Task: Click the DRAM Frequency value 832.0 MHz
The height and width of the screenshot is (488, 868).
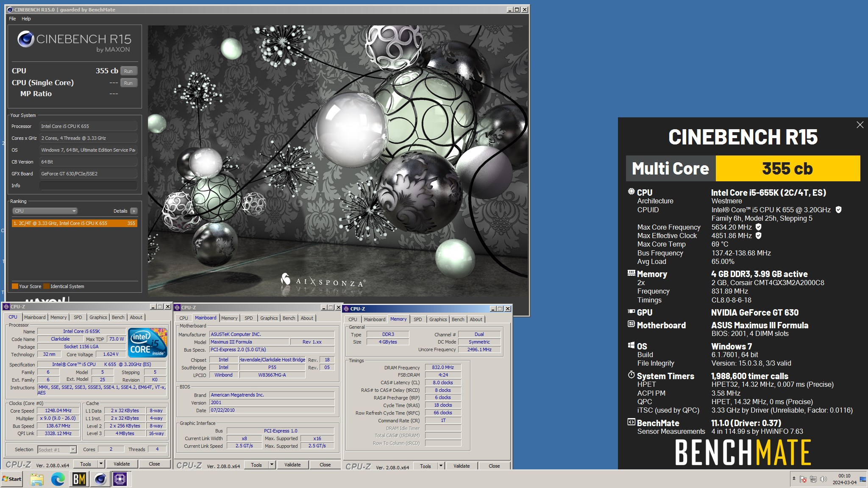Action: coord(443,367)
